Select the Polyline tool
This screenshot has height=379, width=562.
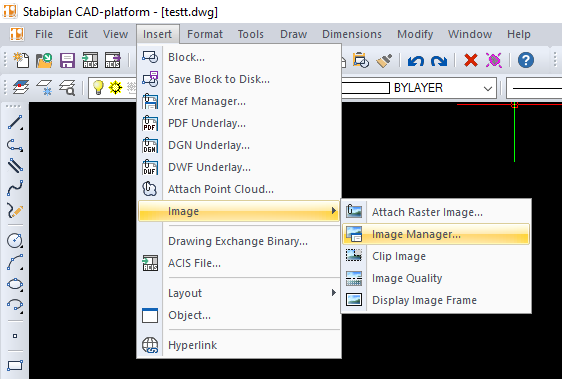point(15,145)
